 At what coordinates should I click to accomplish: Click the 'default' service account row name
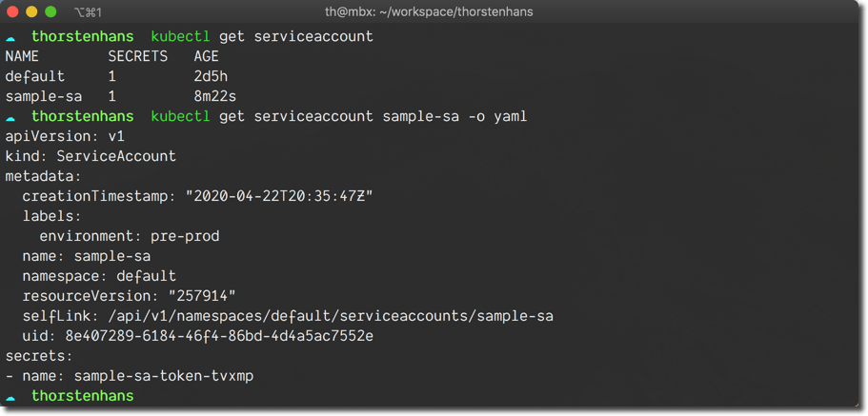pos(34,76)
